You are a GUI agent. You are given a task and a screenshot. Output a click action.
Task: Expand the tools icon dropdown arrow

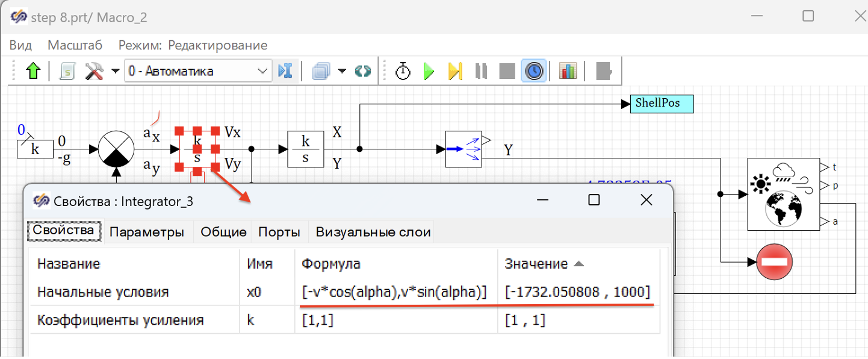[115, 72]
